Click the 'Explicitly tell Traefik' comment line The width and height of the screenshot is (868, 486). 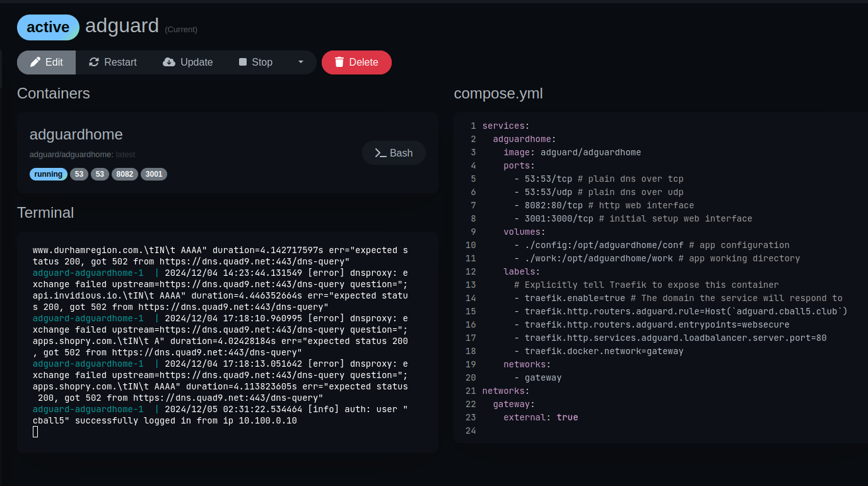coord(647,285)
